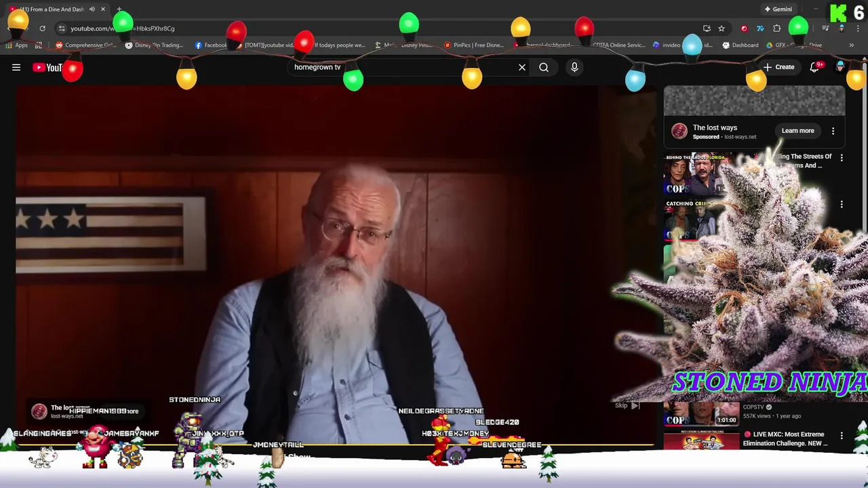Ask Gemini from the browser title bar

(x=778, y=9)
